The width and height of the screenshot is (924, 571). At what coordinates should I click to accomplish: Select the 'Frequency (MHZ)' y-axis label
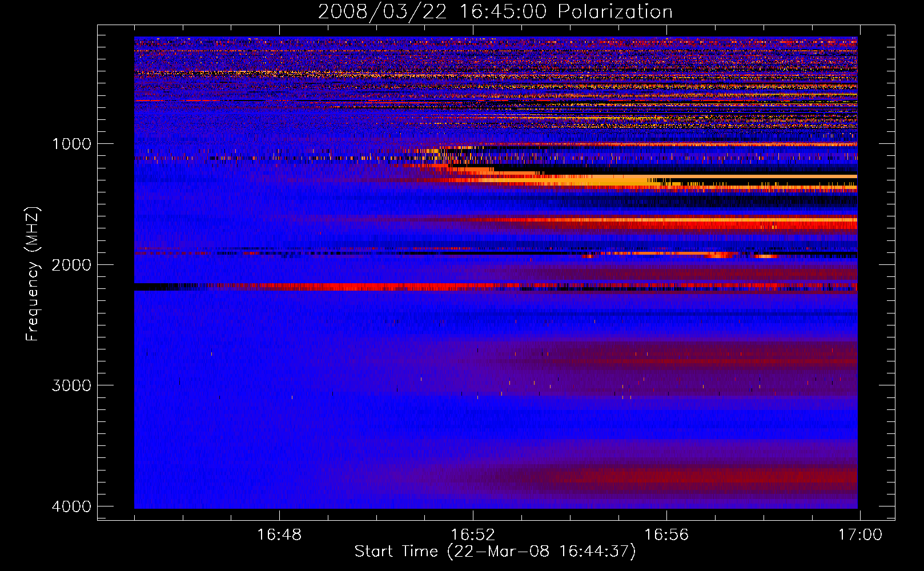click(33, 274)
